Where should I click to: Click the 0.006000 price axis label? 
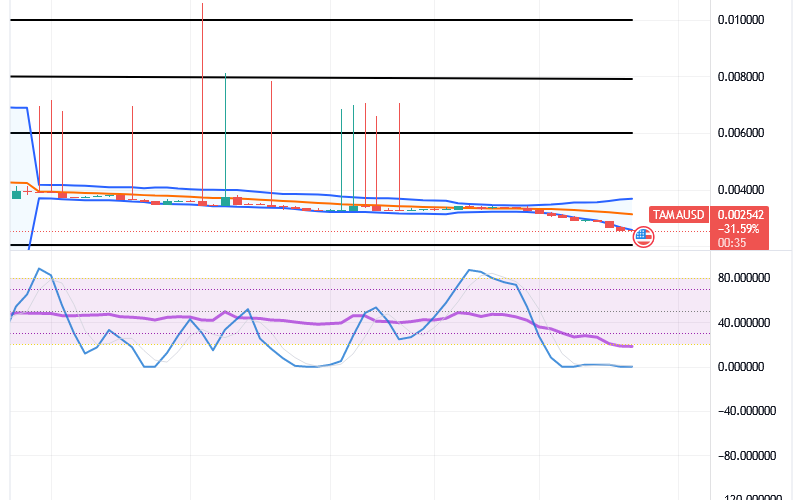pos(741,133)
